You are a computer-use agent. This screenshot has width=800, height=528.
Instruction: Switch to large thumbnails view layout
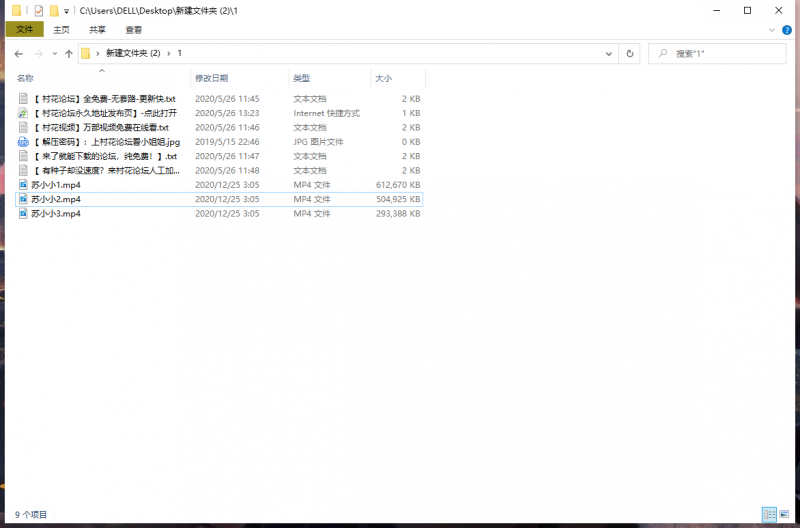785,515
